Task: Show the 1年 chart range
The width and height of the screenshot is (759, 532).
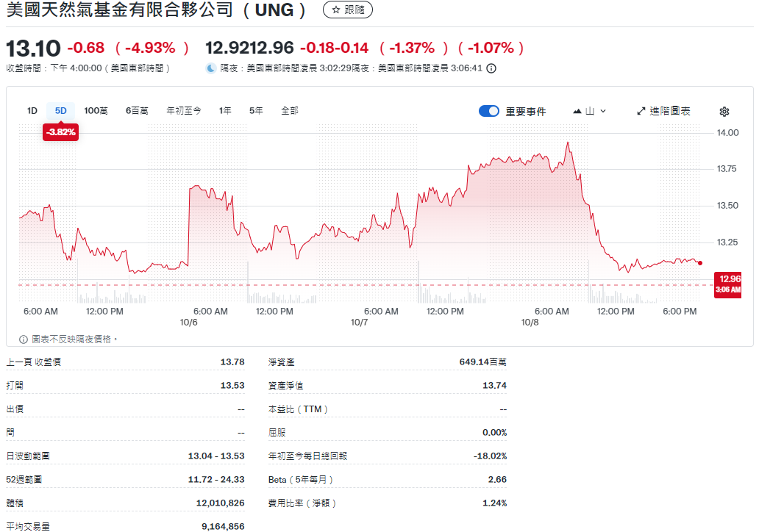Action: click(225, 111)
